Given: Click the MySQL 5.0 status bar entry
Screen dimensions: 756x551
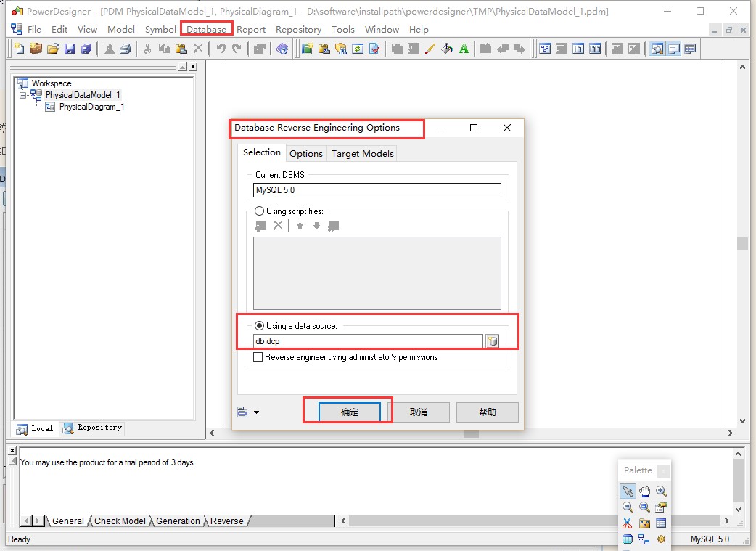Looking at the screenshot, I should coord(710,539).
